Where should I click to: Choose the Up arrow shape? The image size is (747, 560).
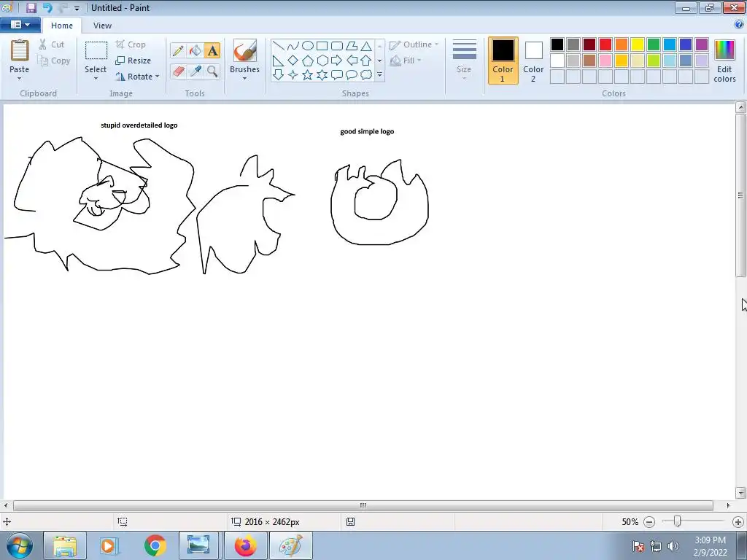tap(366, 61)
